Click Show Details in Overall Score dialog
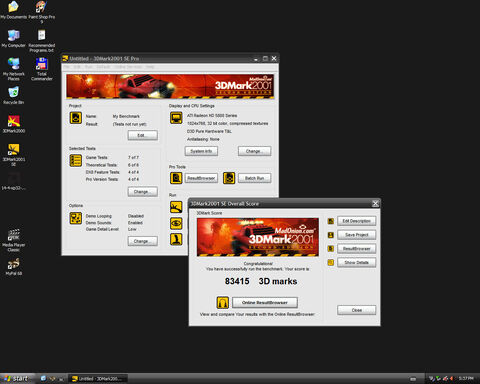 356,263
